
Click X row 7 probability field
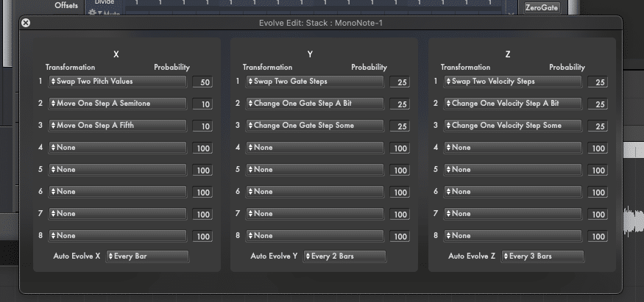click(202, 215)
